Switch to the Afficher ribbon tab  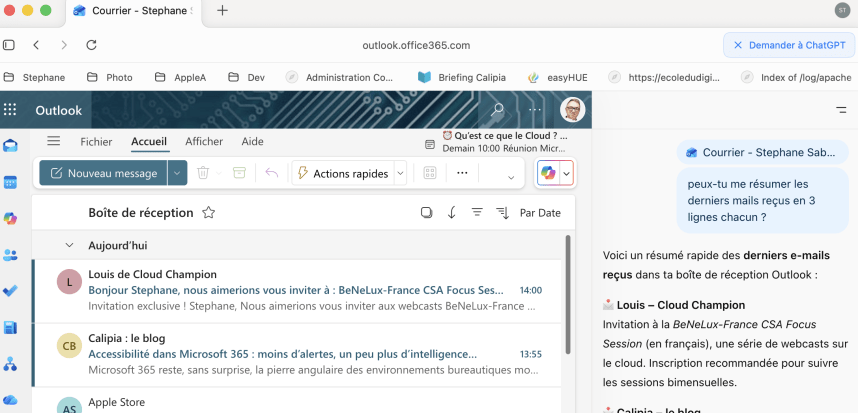pos(204,142)
